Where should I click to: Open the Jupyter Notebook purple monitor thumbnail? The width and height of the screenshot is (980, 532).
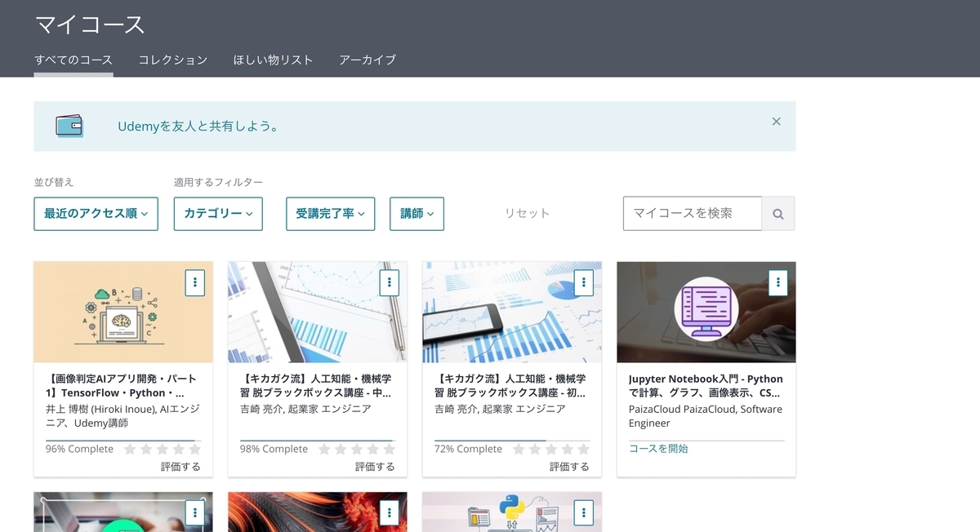[x=706, y=312]
